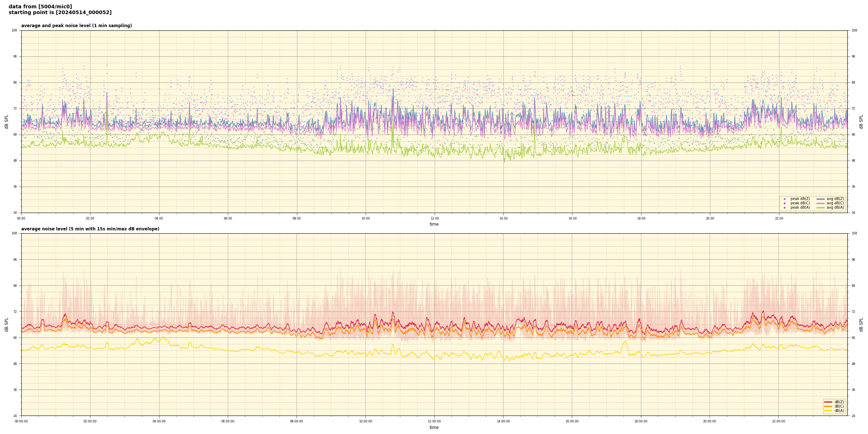This screenshot has width=868, height=434.
Task: Click the 12:00 tick label on top chart
Action: click(434, 218)
